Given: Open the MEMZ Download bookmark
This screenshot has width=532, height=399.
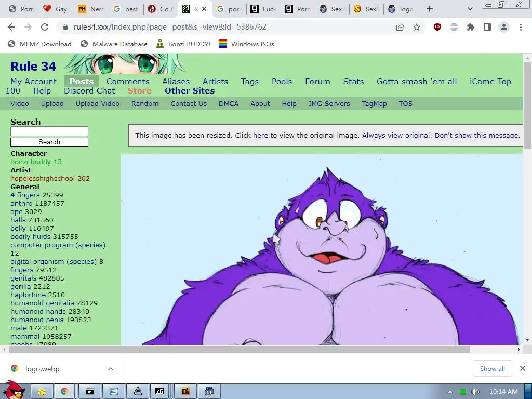Looking at the screenshot, I should click(39, 44).
